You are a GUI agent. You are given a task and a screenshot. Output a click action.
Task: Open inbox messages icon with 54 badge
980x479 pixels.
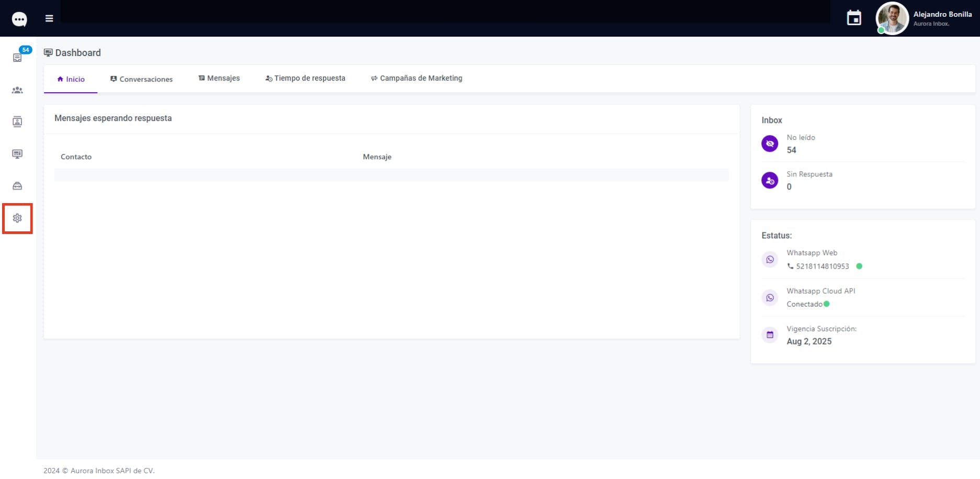[x=17, y=58]
